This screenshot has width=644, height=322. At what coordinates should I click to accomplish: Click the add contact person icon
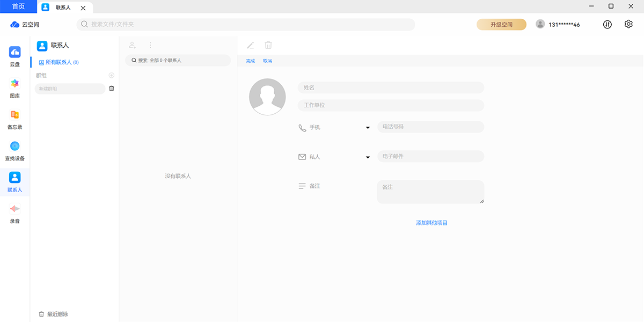click(133, 46)
